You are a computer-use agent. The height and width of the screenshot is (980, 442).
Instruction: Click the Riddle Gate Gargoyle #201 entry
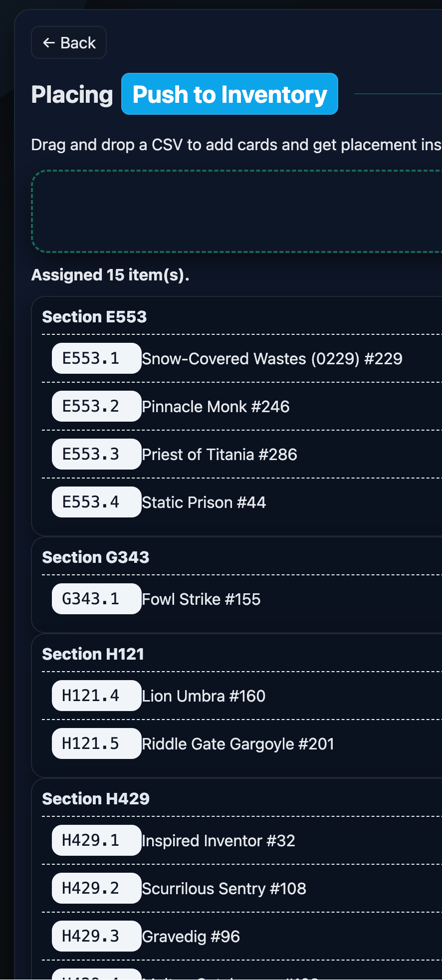[238, 744]
